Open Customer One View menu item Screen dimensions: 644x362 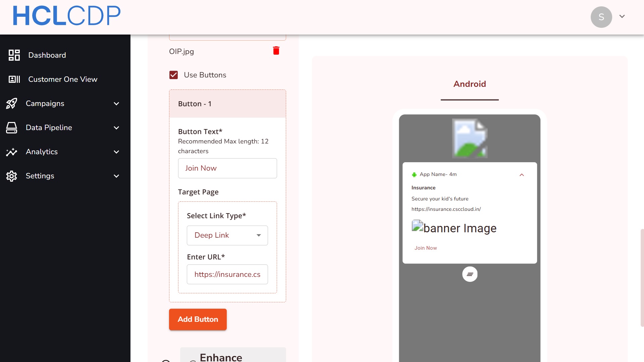63,79
